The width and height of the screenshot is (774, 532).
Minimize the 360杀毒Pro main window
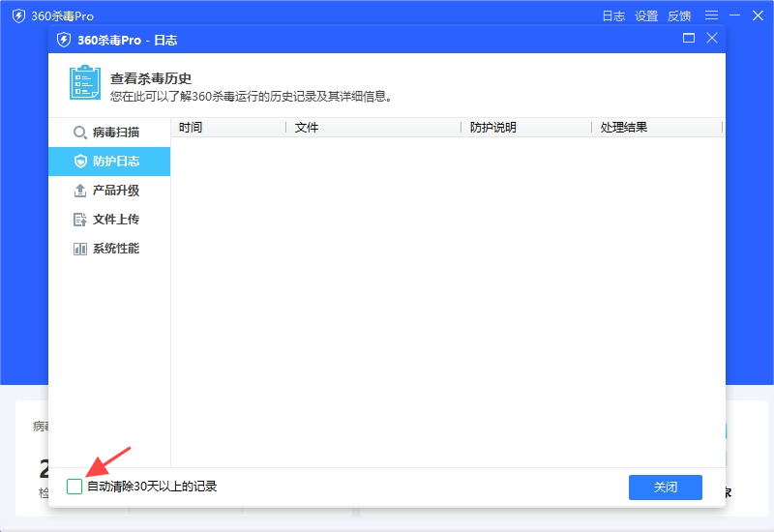pyautogui.click(x=734, y=15)
